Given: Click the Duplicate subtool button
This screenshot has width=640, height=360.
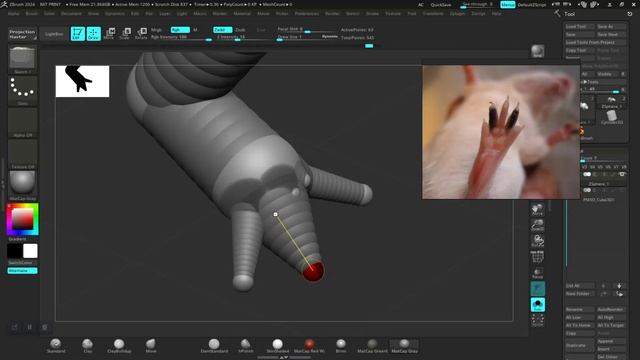Looking at the screenshot, I should (580, 345).
